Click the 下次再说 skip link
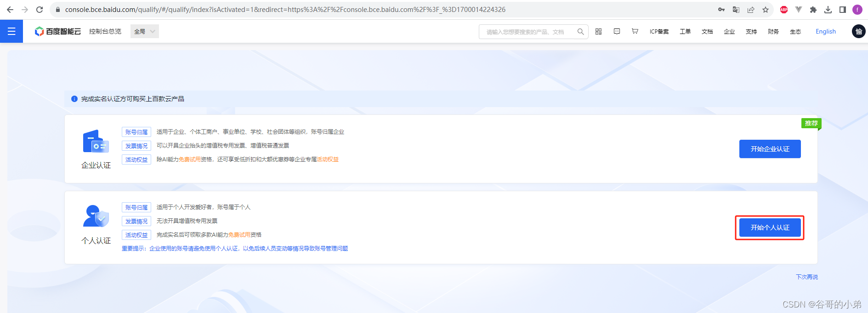Image resolution: width=868 pixels, height=313 pixels. pyautogui.click(x=807, y=277)
